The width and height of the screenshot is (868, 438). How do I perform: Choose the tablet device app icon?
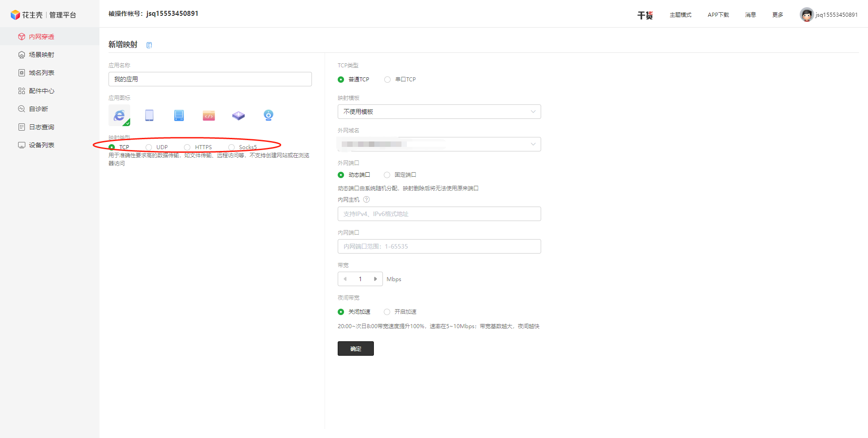(x=149, y=115)
